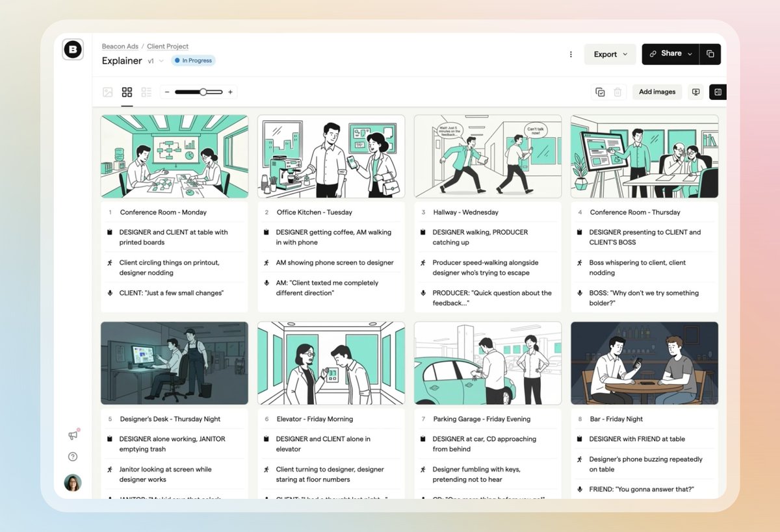Open the Export dropdown

[x=610, y=55]
